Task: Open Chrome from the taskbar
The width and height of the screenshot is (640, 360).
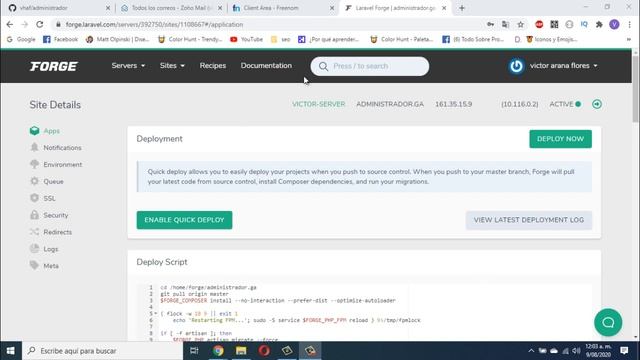Action: 218,351
